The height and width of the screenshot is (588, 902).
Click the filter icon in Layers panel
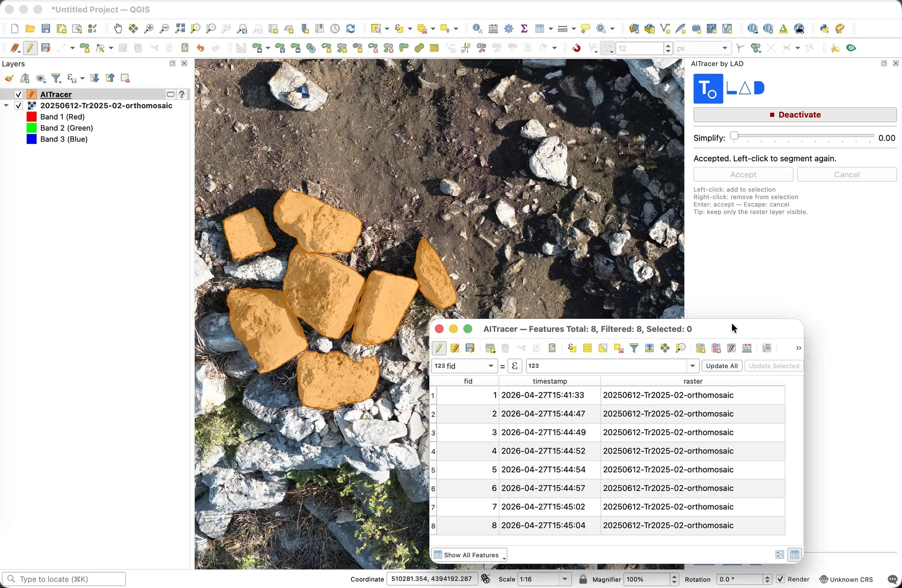pyautogui.click(x=56, y=78)
